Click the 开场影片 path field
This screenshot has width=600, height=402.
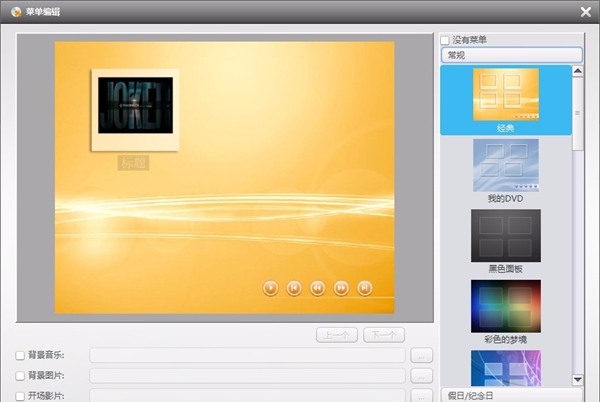pyautogui.click(x=247, y=395)
